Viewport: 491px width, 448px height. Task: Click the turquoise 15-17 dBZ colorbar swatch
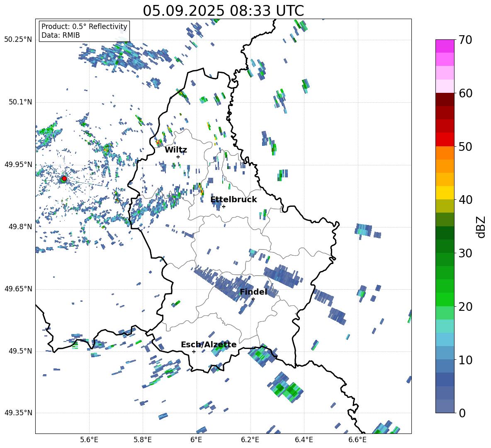tap(445, 326)
